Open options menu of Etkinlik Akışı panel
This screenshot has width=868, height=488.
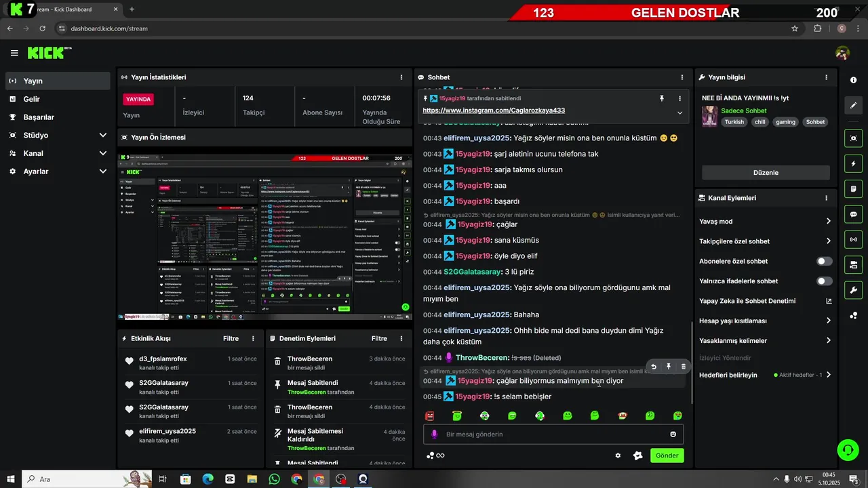click(253, 338)
